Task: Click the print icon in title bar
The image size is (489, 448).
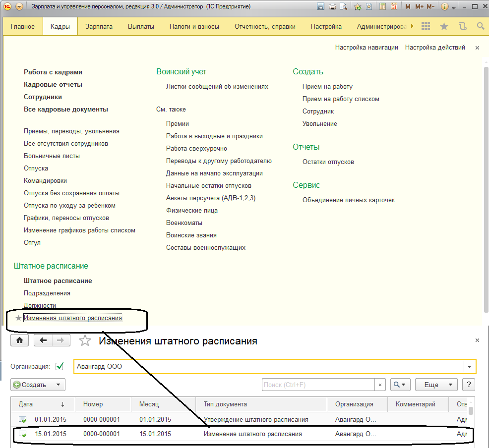Action: [332, 7]
